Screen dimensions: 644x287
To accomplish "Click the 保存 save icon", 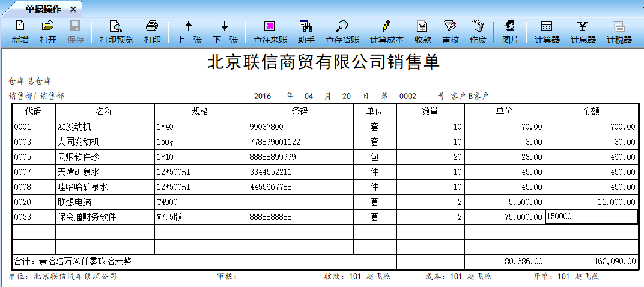I will tap(76, 32).
